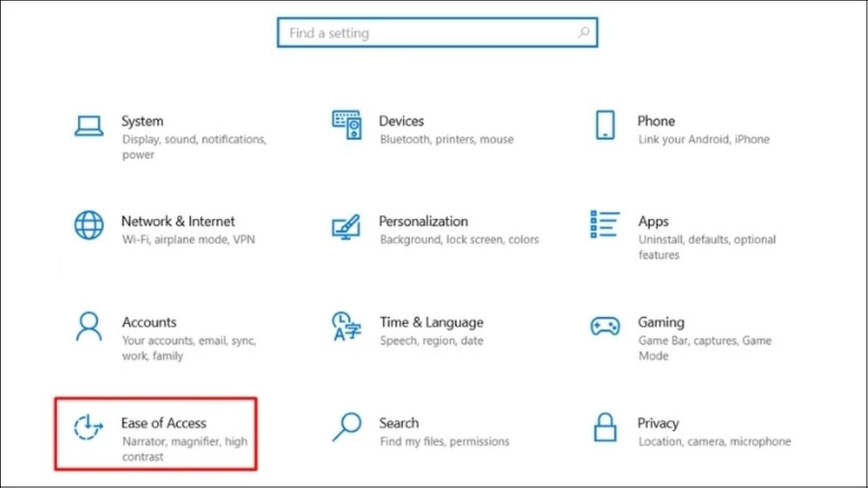Viewport: 868px width, 488px height.
Task: Click the Ease of Access icon
Action: pos(89,427)
